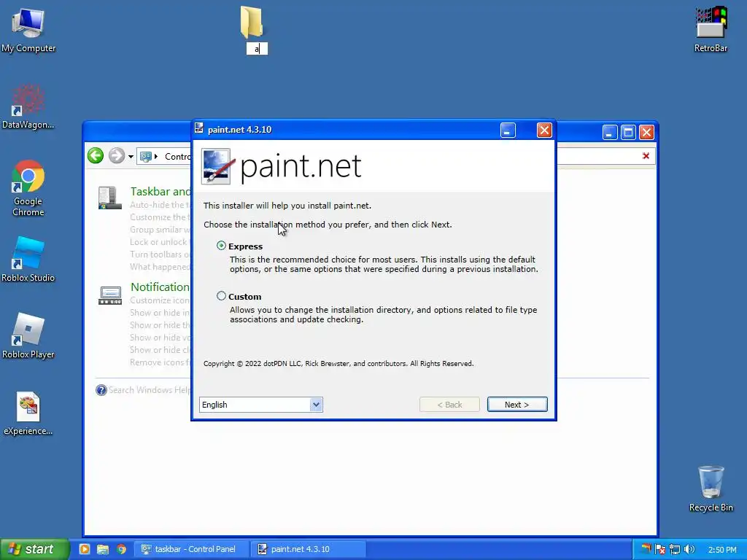Click Lock or unlock taskbar link
Image resolution: width=747 pixels, height=560 pixels.
pyautogui.click(x=160, y=242)
